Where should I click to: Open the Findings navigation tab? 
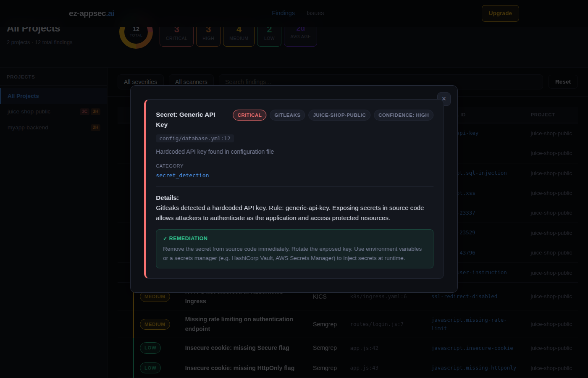283,13
